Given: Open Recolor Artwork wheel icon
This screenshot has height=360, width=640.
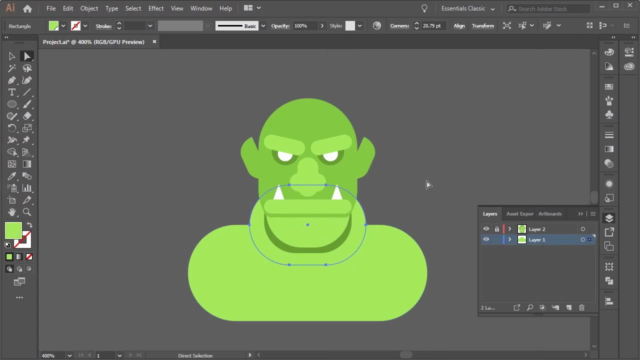Looking at the screenshot, I should 377,26.
